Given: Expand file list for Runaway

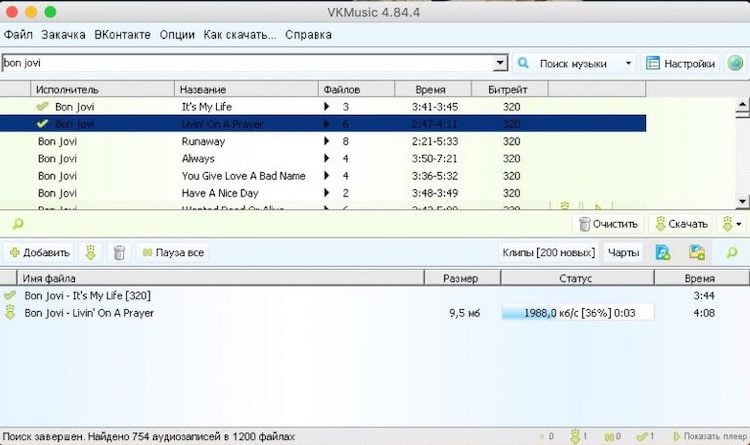Looking at the screenshot, I should (327, 141).
